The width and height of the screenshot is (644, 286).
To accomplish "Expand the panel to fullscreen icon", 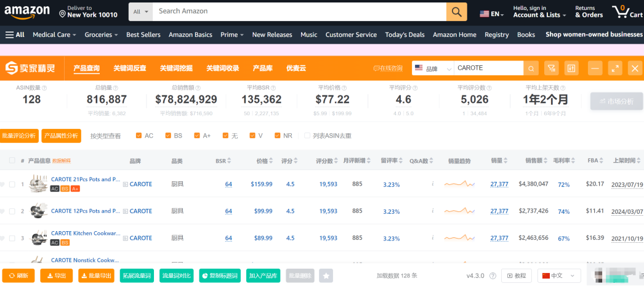I will tap(615, 68).
